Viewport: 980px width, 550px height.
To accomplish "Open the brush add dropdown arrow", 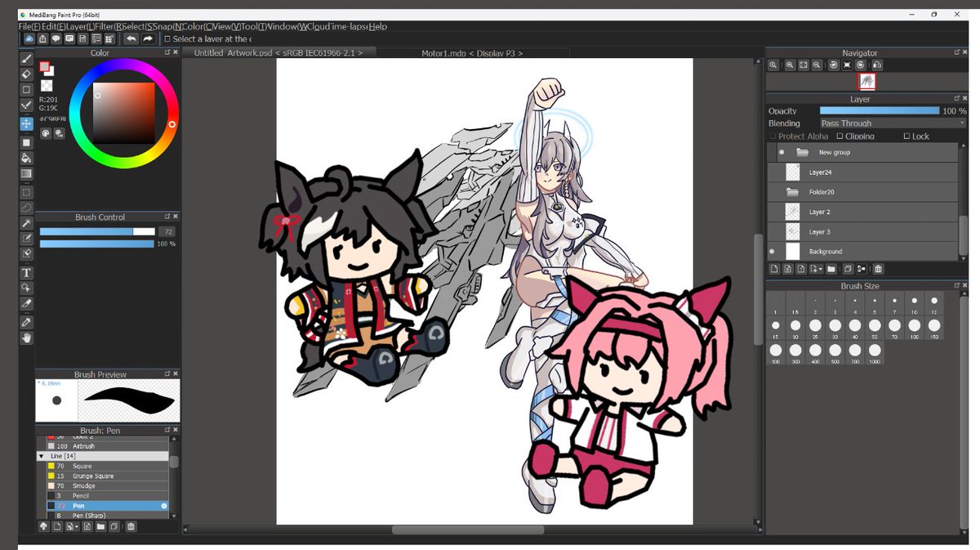I will (76, 527).
